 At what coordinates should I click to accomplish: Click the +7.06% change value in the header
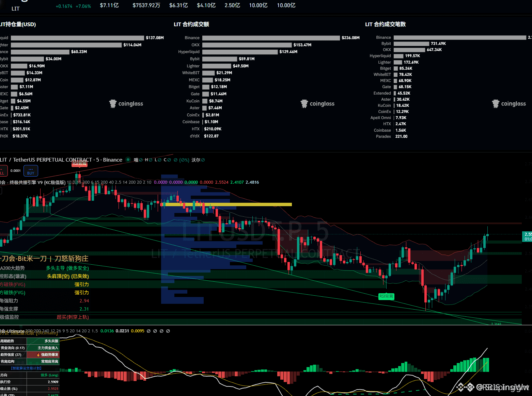point(83,6)
